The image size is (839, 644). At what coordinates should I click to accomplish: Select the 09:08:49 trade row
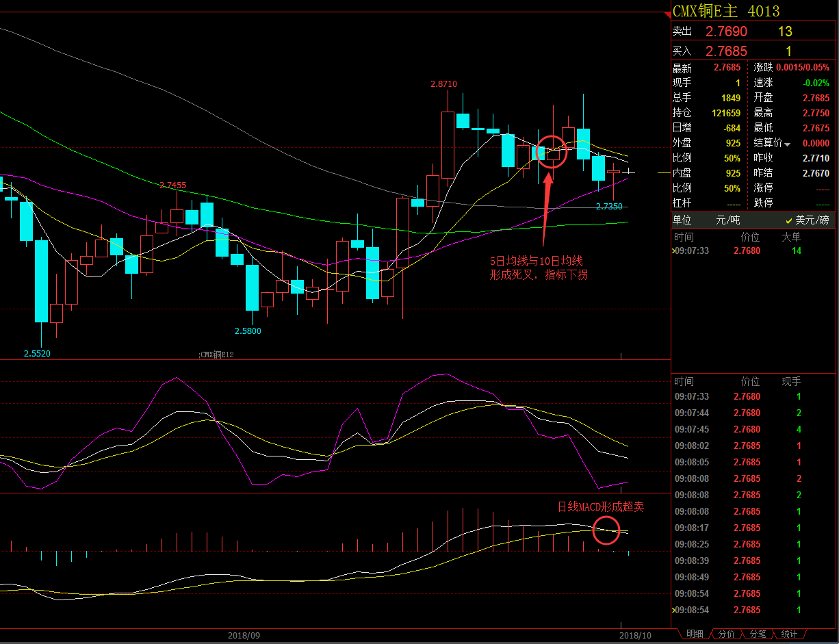(753, 577)
